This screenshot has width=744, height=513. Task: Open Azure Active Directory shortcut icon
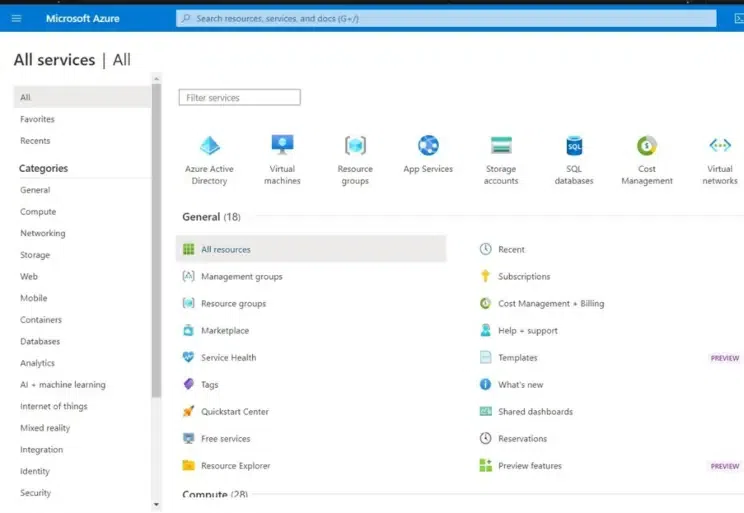(209, 146)
